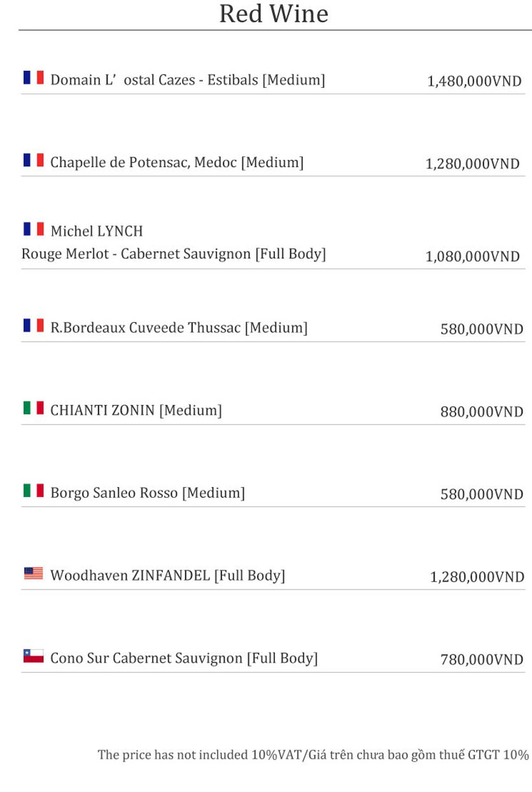The width and height of the screenshot is (532, 792).
Task: Click the Red Wine menu heading
Action: click(x=274, y=13)
